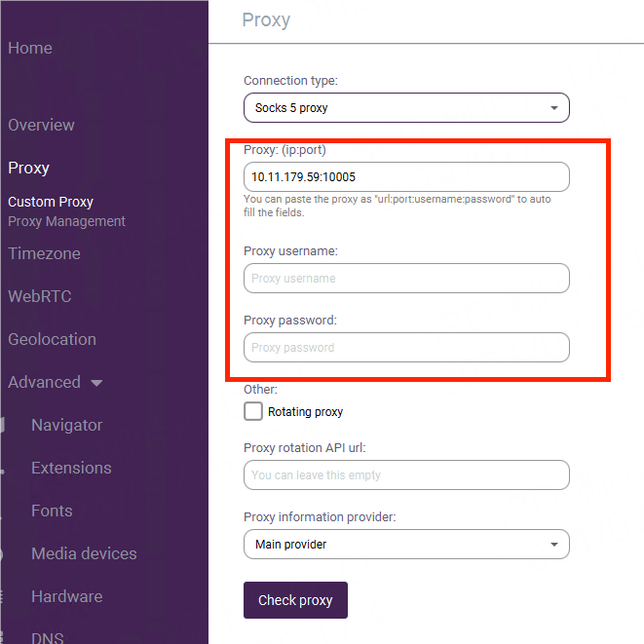Screen dimensions: 644x644
Task: Open the Custom Proxy subsection
Action: (x=51, y=203)
